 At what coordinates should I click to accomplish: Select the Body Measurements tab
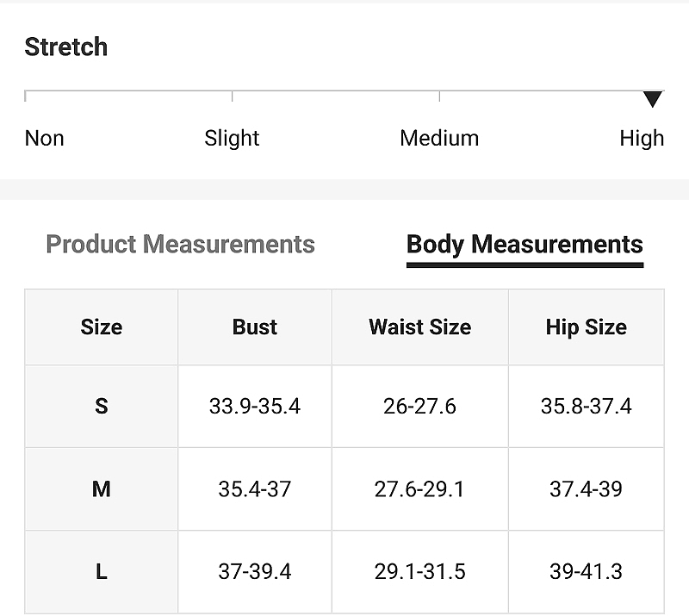tap(525, 245)
